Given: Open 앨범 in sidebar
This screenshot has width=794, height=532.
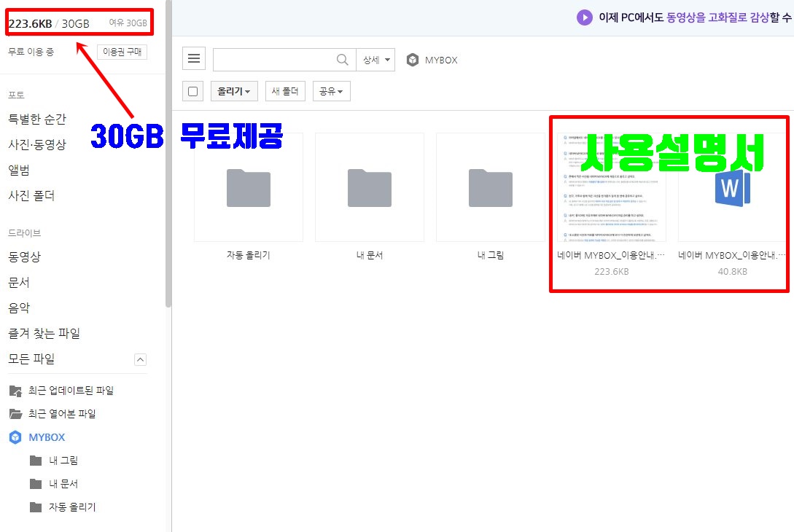Looking at the screenshot, I should pos(19,170).
